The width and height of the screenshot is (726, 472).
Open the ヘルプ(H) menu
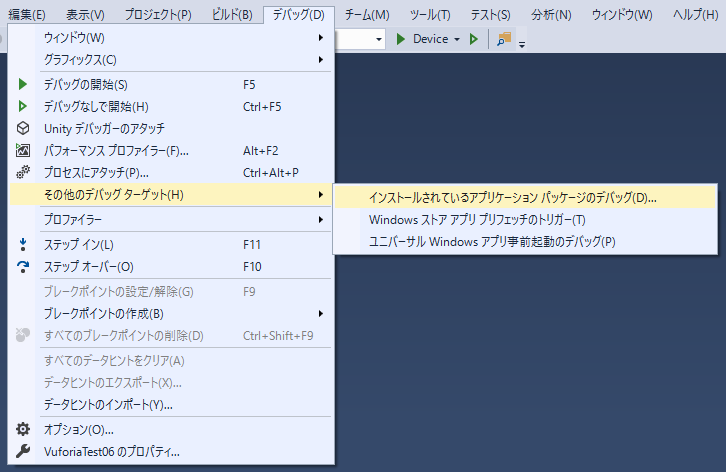coord(695,15)
